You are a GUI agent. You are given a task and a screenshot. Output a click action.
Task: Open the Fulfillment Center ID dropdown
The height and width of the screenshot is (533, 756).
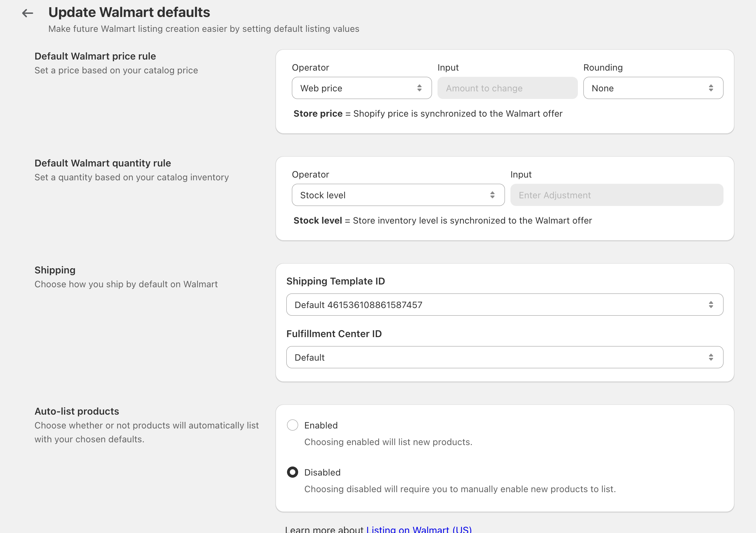click(505, 357)
